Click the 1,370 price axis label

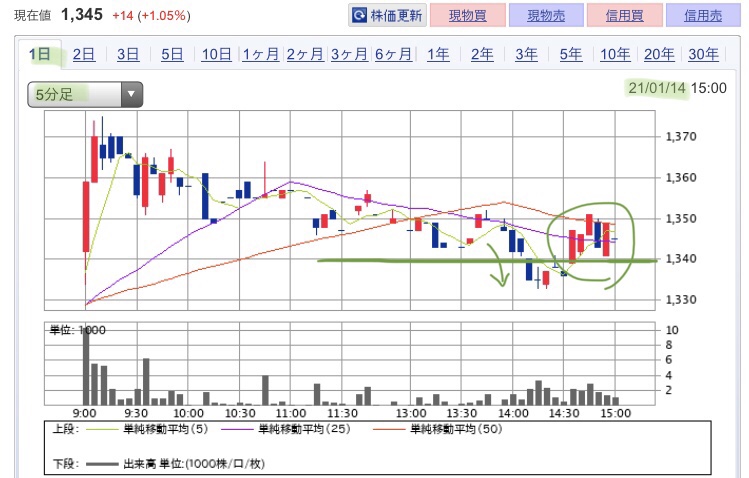click(x=681, y=137)
